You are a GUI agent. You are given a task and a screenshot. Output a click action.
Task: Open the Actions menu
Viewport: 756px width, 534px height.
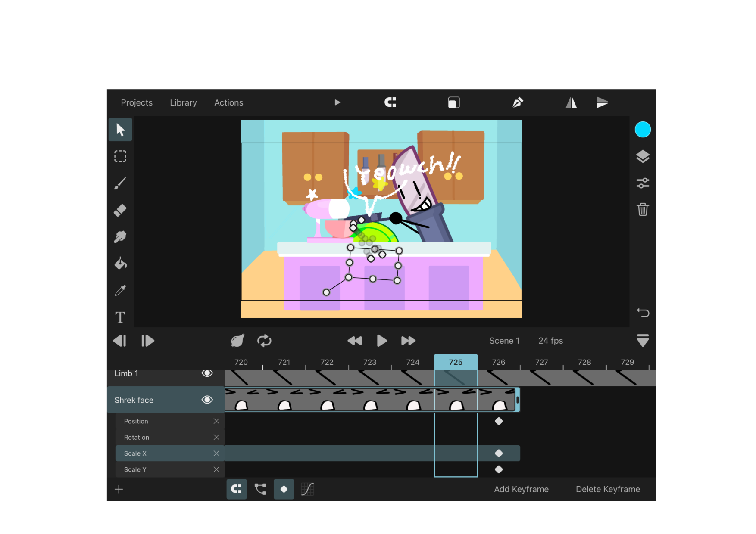click(x=229, y=102)
